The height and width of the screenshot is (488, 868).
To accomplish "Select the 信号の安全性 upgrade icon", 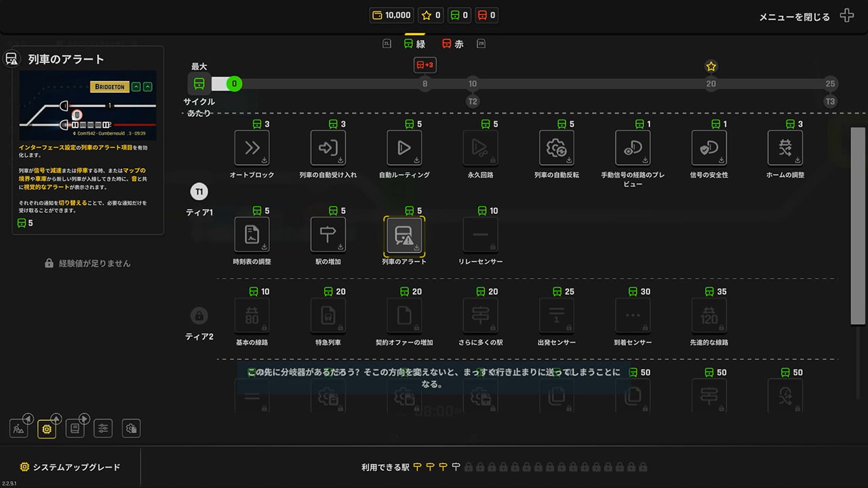I will pyautogui.click(x=709, y=148).
